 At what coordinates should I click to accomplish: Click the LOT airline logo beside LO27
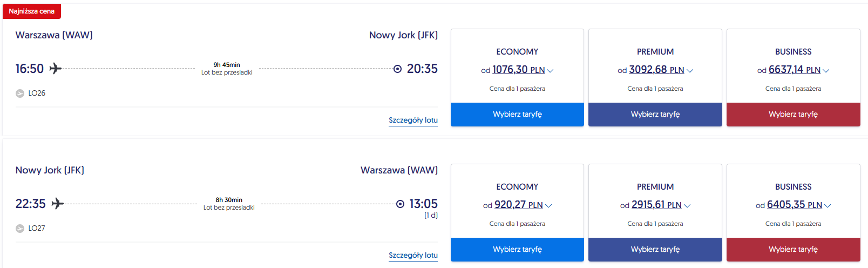coord(20,229)
